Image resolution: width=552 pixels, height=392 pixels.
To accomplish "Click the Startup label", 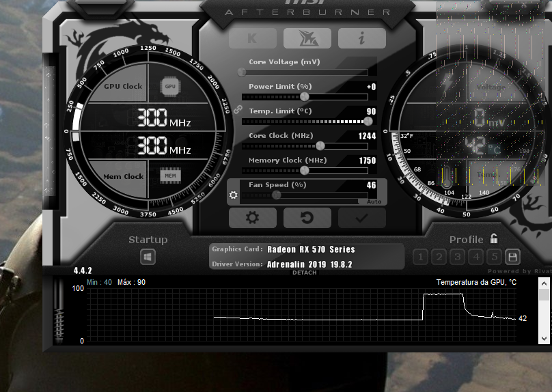I will [x=148, y=240].
